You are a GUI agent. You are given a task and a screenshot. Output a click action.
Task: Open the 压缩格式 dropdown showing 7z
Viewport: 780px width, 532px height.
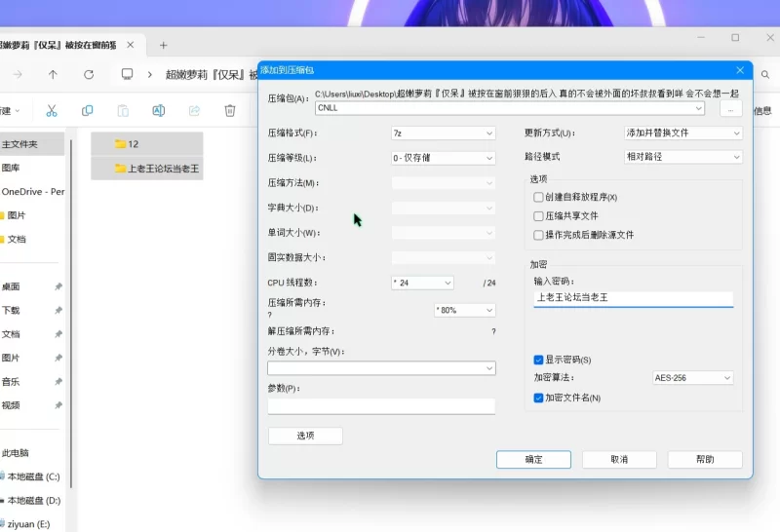pyautogui.click(x=444, y=133)
